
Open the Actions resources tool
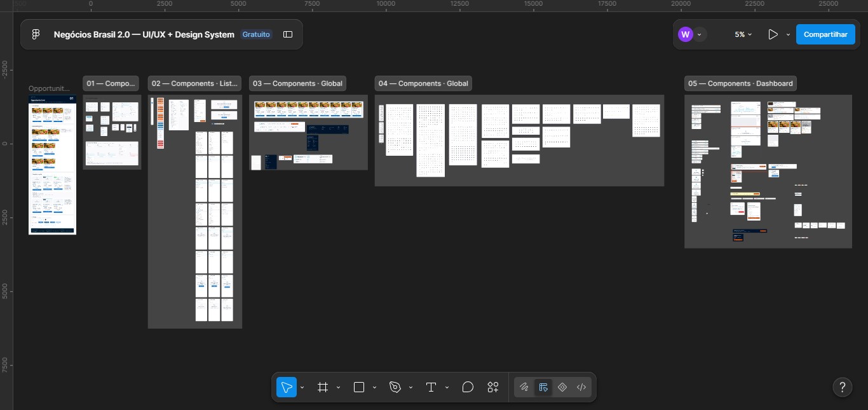493,387
